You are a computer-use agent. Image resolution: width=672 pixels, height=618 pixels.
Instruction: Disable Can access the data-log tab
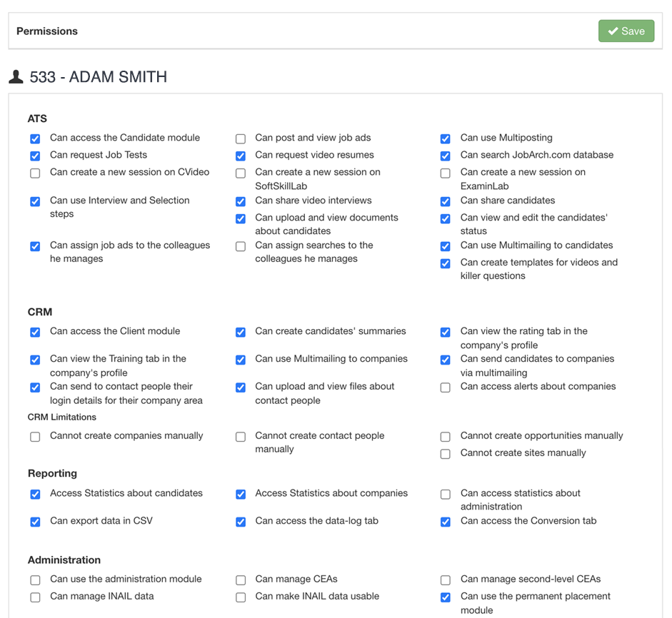241,522
